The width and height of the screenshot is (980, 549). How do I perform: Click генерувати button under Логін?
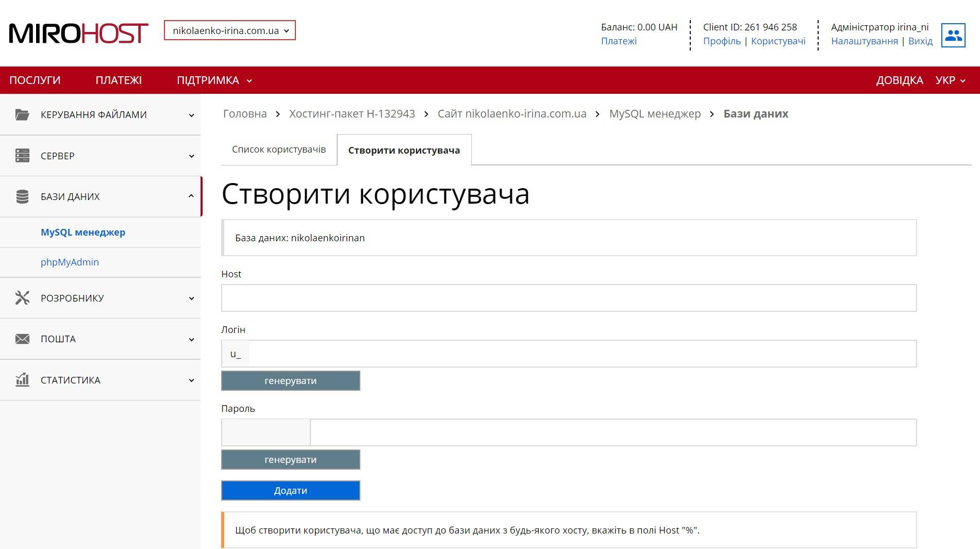pyautogui.click(x=291, y=381)
